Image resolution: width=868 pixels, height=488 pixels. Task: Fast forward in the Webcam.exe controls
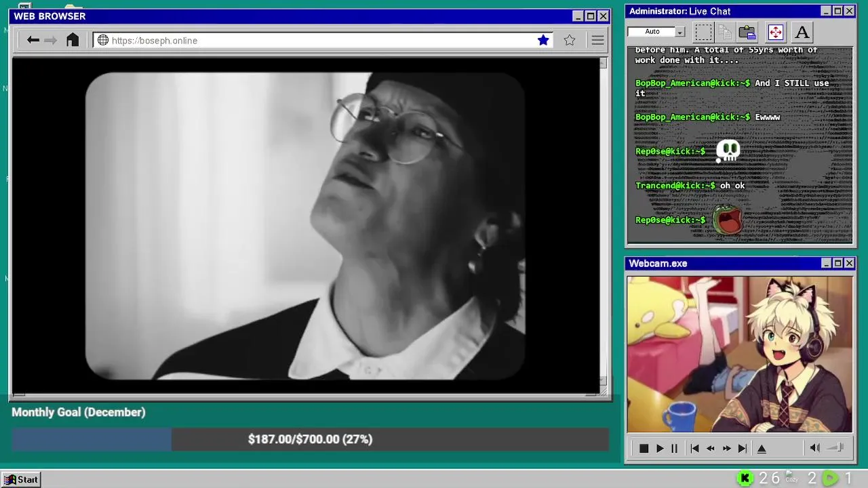[x=727, y=448]
